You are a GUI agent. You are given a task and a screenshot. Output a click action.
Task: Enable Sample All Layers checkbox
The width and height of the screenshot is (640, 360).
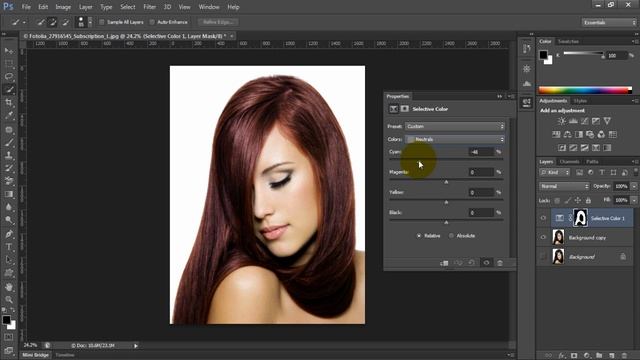102,22
